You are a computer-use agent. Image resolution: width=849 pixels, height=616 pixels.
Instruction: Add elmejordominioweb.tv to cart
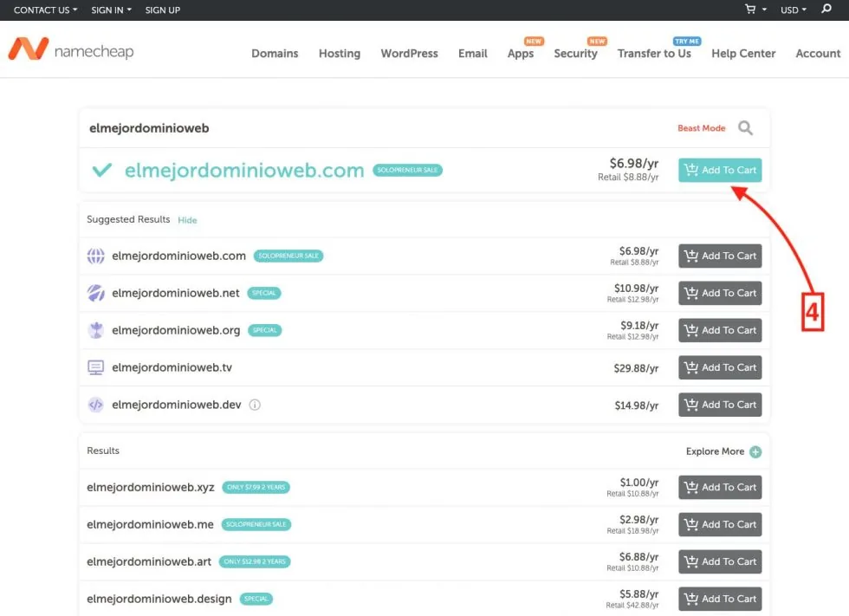[720, 367]
